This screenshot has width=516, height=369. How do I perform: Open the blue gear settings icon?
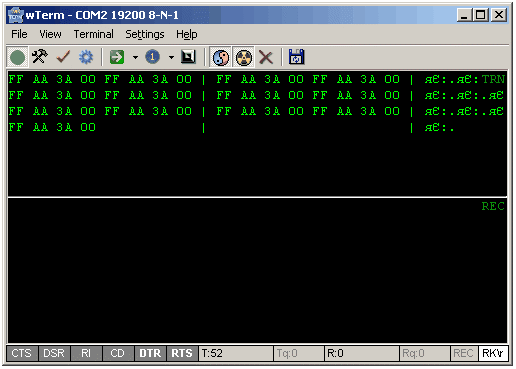pos(86,57)
